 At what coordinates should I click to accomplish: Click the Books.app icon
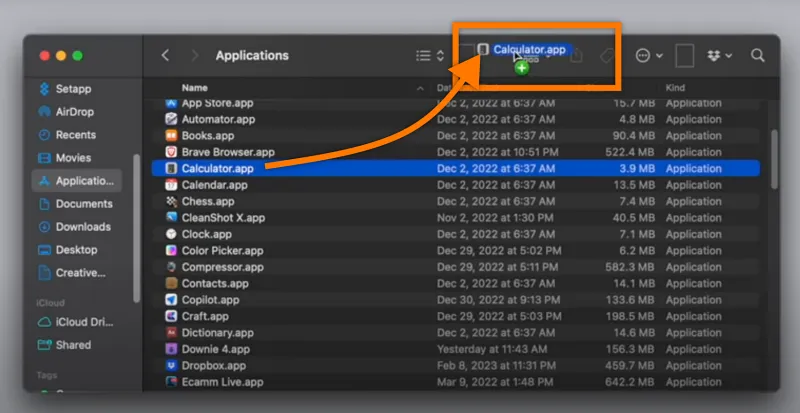click(x=171, y=136)
